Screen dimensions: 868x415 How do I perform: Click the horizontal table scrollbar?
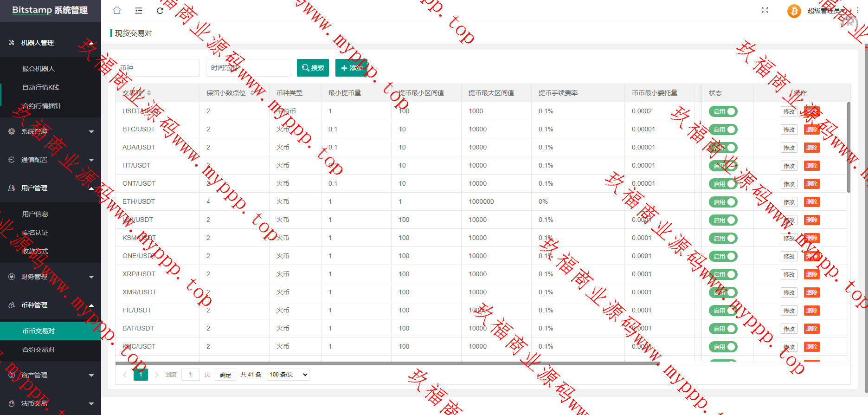[387, 363]
